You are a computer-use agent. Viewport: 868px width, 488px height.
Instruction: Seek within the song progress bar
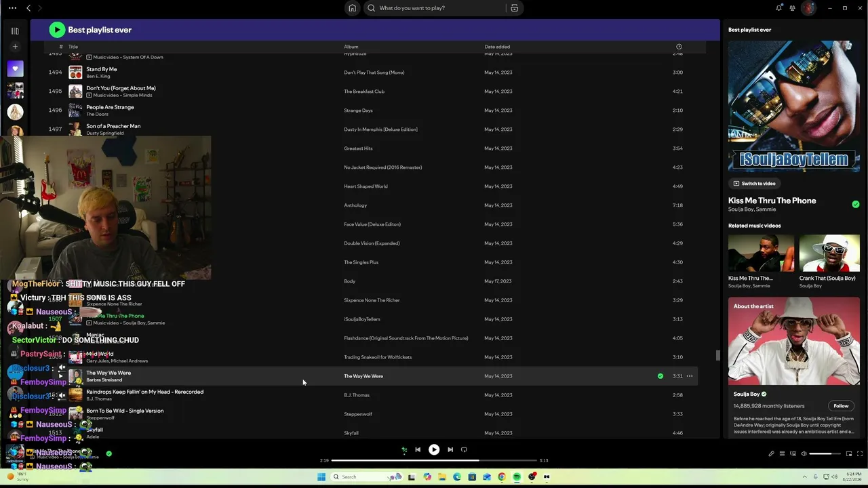[x=434, y=460]
